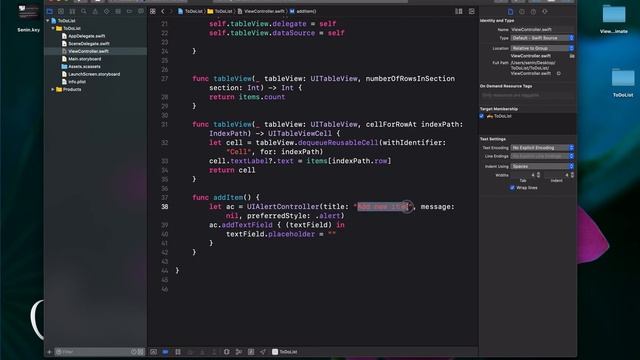Open the Source Control navigator tab
The height and width of the screenshot is (360, 640).
61,11
